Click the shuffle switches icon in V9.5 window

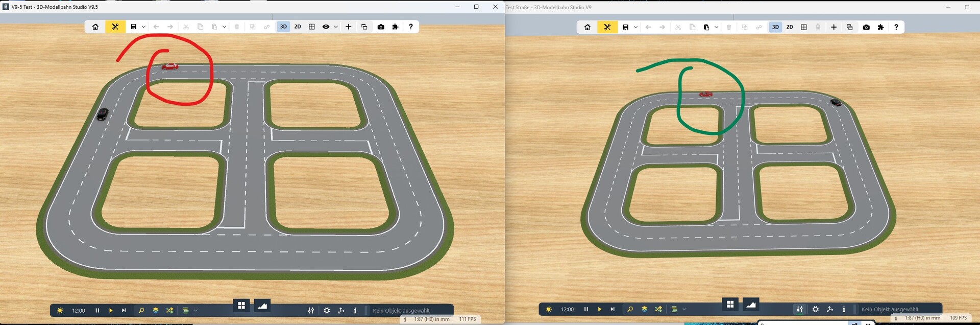point(170,310)
